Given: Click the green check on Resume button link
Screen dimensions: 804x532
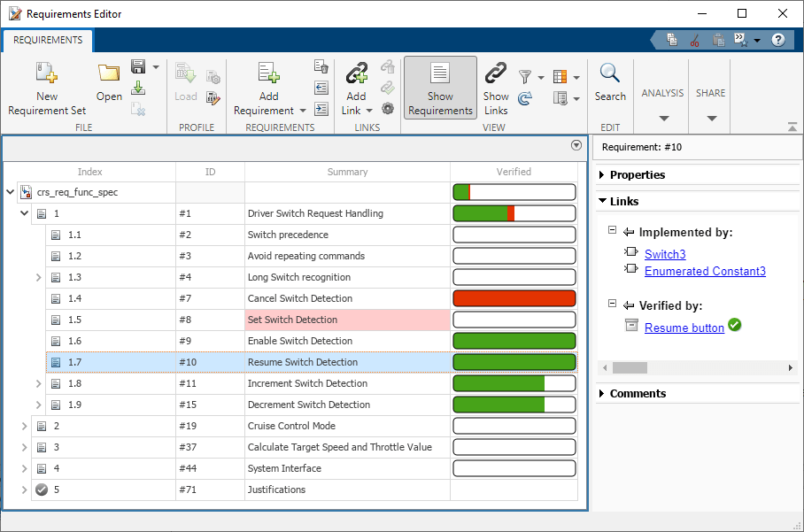Looking at the screenshot, I should (735, 327).
